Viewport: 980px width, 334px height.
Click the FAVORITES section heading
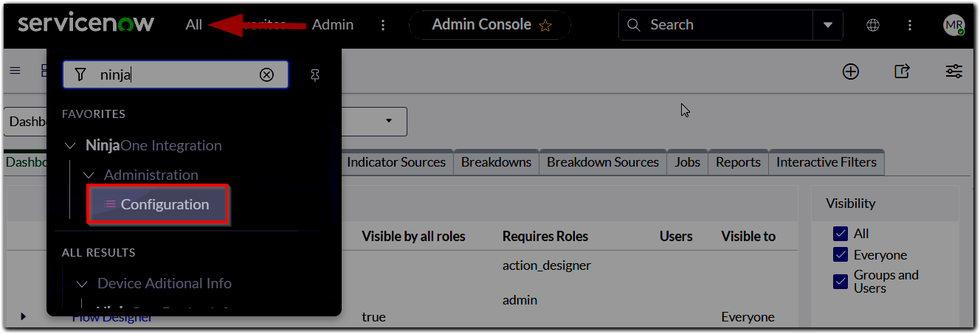(x=94, y=114)
